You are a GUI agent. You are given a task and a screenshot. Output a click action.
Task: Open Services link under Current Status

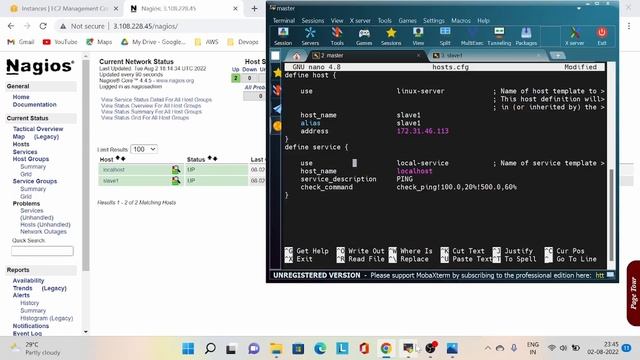click(25, 152)
